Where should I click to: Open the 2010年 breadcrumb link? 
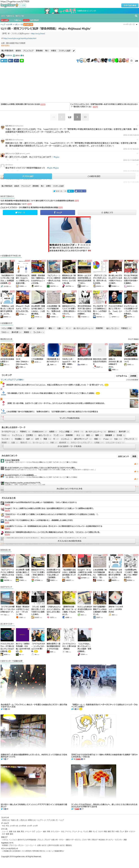point(9,25)
